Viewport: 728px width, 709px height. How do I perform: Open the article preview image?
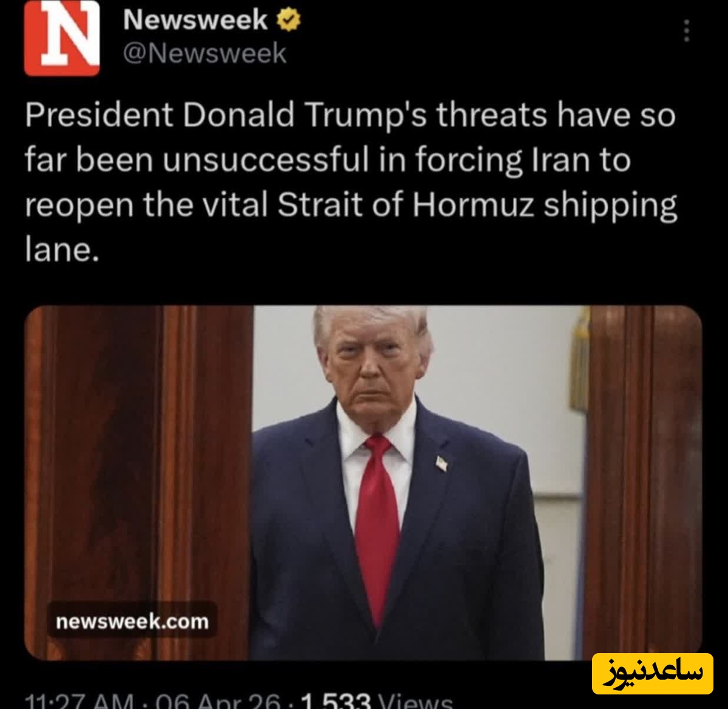(x=363, y=483)
